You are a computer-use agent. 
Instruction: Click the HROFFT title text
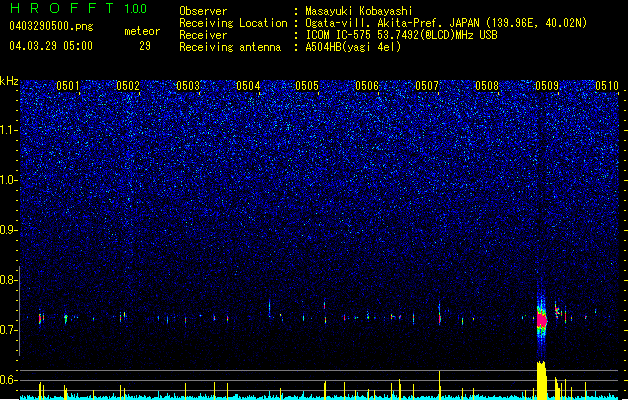point(63,8)
